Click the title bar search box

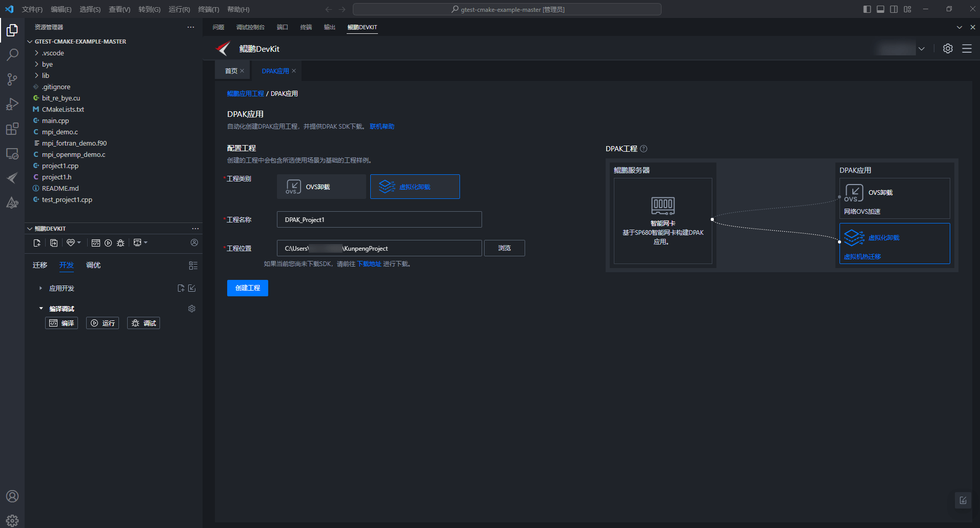[x=507, y=9]
